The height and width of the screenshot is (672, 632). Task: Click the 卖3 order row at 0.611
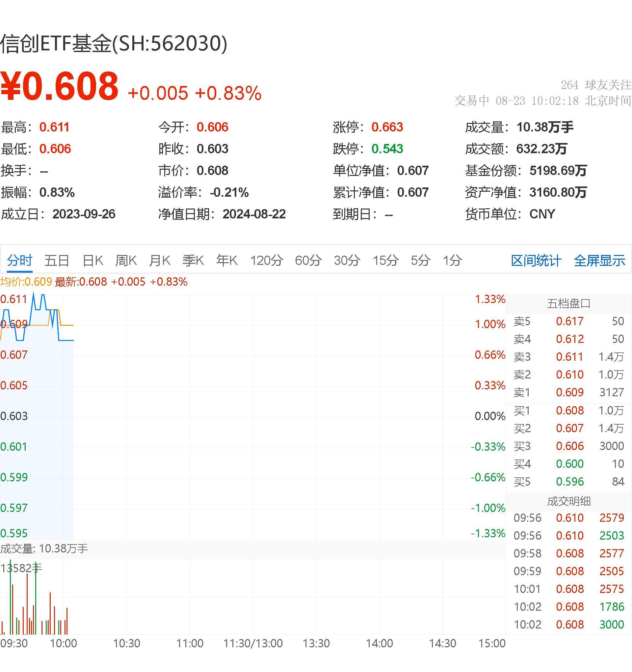click(x=569, y=357)
